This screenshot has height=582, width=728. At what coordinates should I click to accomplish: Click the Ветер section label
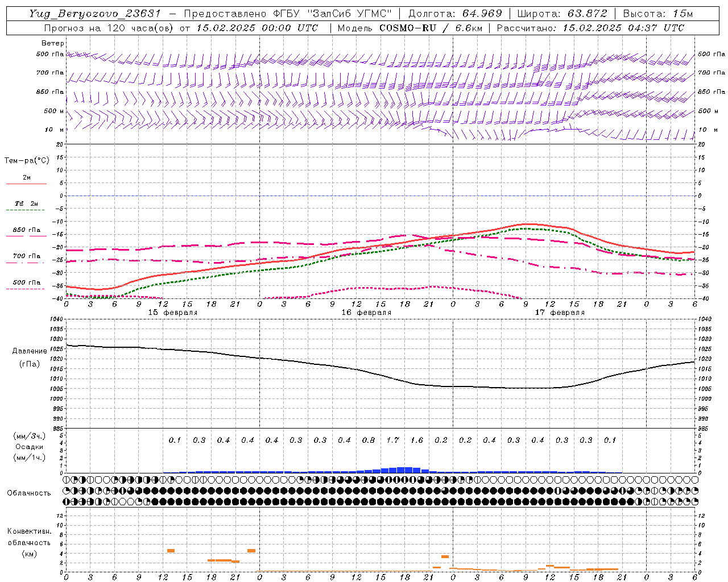tap(53, 43)
